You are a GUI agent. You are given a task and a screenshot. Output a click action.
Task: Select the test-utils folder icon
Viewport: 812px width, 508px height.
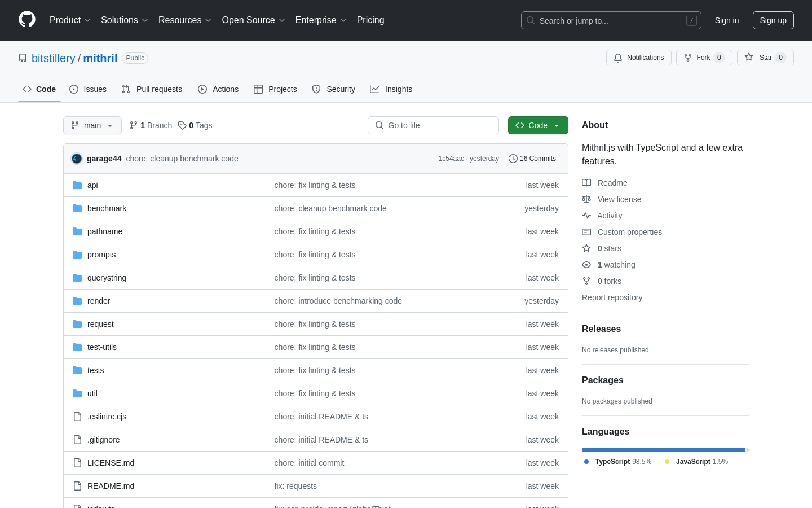77,347
